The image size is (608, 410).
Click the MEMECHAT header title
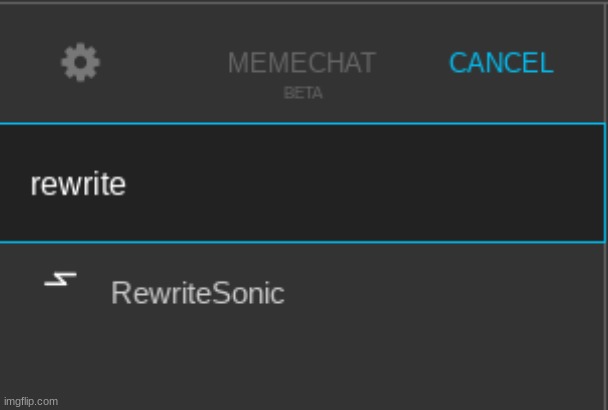point(302,62)
